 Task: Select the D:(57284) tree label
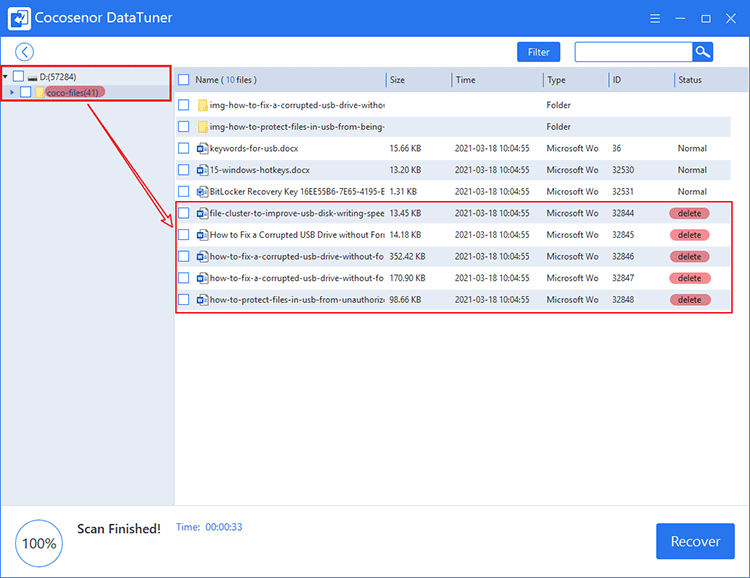[58, 77]
